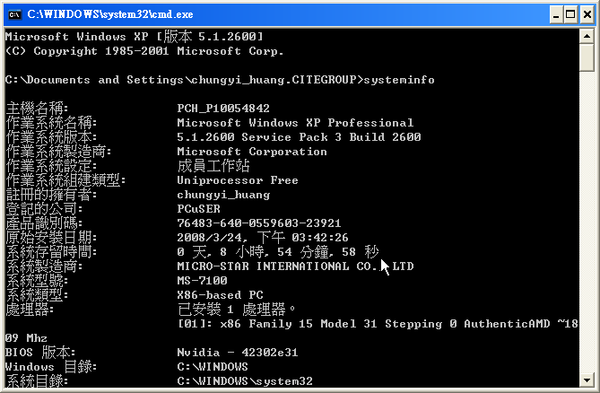Image resolution: width=600 pixels, height=393 pixels.
Task: Click the '已安裝 1 處理器。' line
Action: click(x=236, y=309)
